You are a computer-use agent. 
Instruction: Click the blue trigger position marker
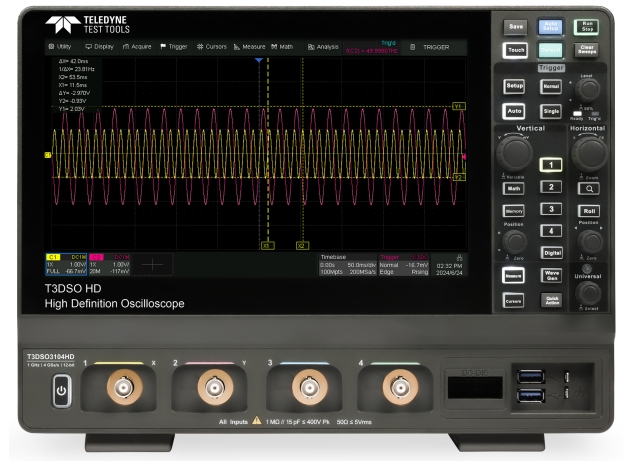click(259, 61)
